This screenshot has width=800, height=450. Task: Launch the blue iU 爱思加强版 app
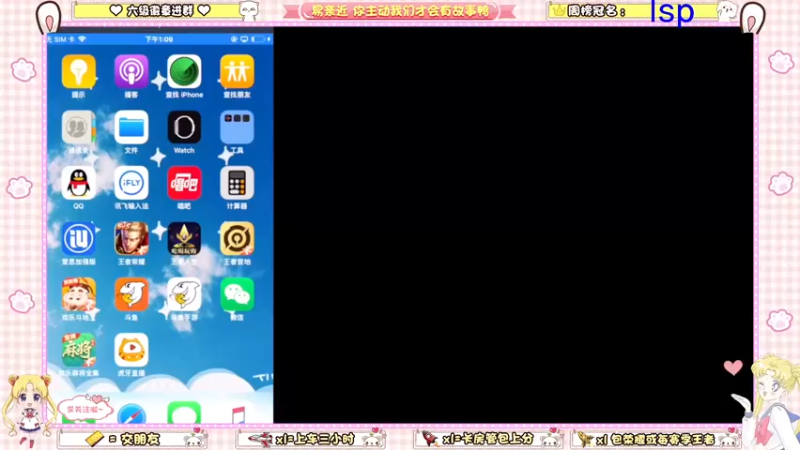(78, 239)
